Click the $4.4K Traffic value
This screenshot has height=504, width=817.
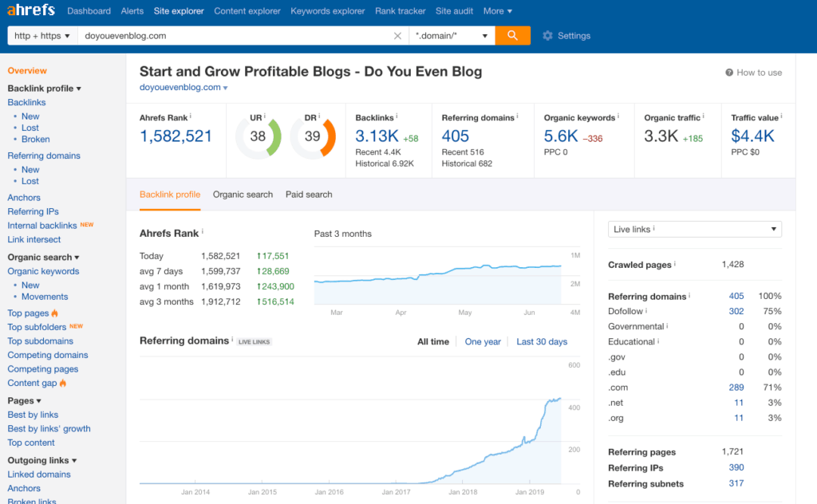click(752, 136)
